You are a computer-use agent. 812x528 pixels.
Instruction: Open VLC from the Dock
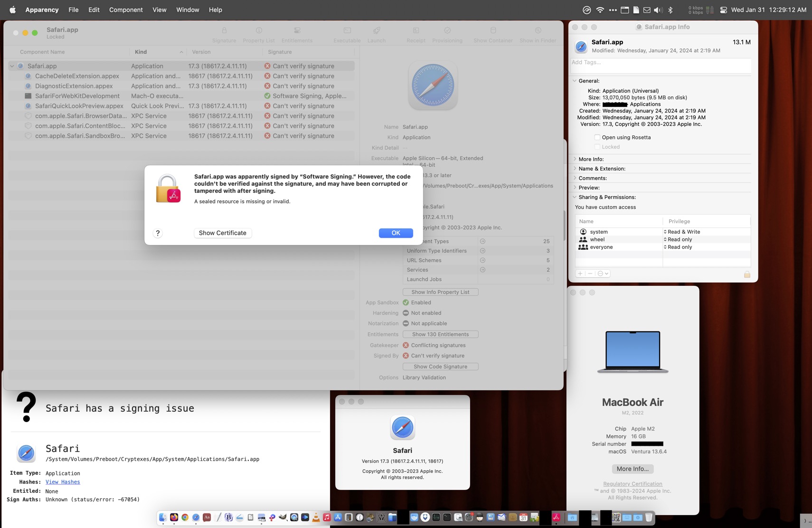(316, 518)
